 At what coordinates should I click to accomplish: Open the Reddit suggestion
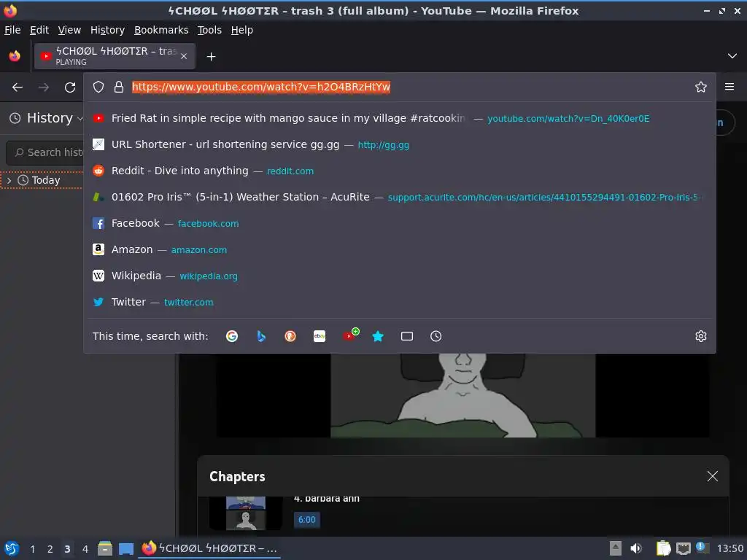399,171
